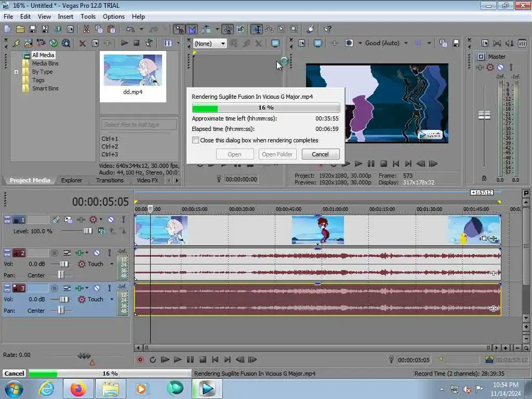
Task: Click the Open button in render dialog
Action: [x=234, y=154]
